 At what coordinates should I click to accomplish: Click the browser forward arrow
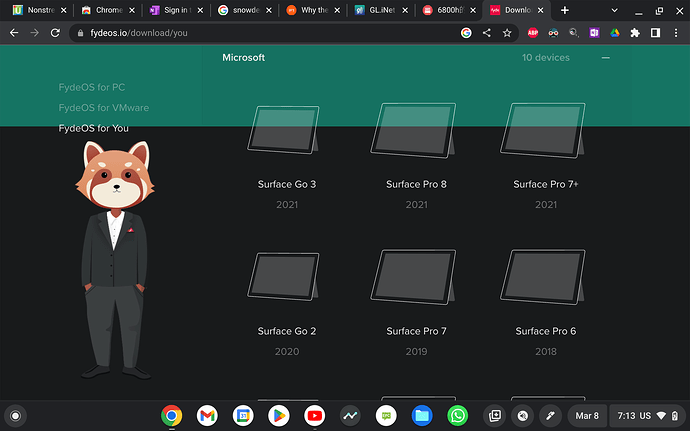(34, 33)
